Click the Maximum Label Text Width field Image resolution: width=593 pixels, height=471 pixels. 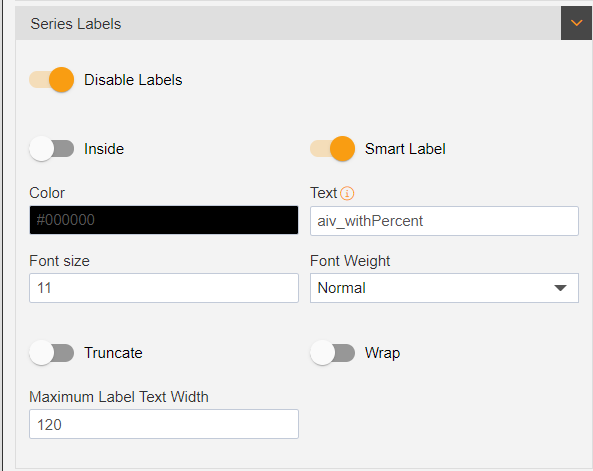tap(164, 424)
